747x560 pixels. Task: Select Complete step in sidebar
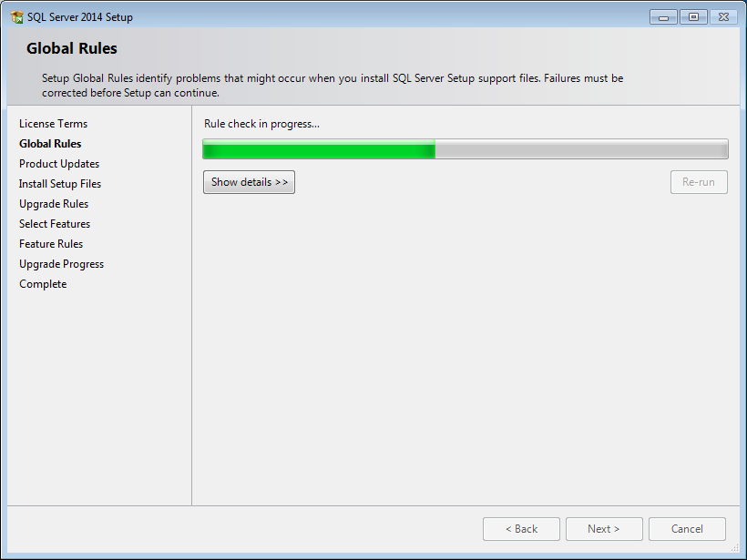coord(43,284)
